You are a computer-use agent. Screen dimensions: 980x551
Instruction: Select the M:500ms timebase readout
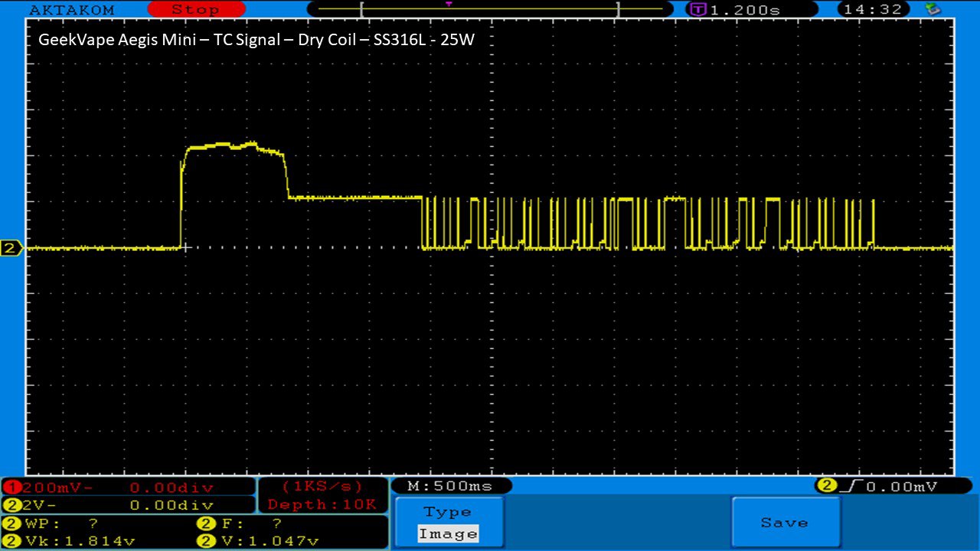click(x=451, y=486)
